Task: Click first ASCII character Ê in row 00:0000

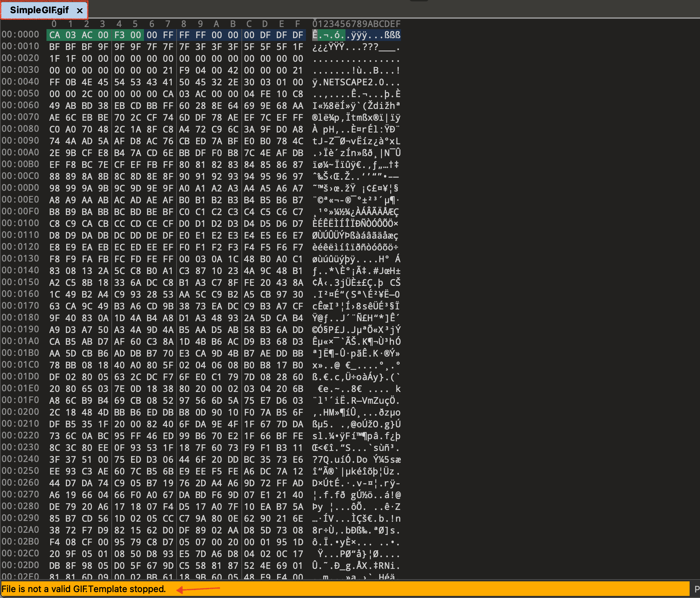Action: (x=315, y=35)
